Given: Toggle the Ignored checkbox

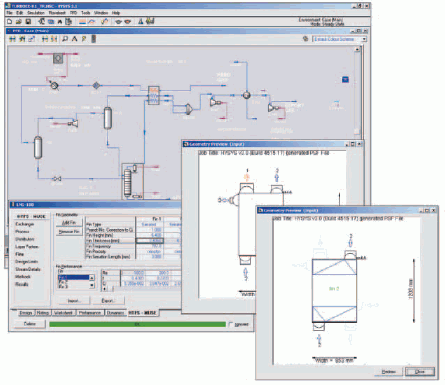Looking at the screenshot, I should 231,324.
